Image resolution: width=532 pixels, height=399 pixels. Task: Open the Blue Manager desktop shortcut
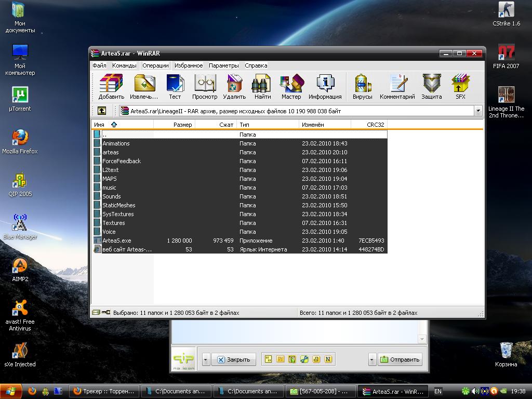click(20, 227)
